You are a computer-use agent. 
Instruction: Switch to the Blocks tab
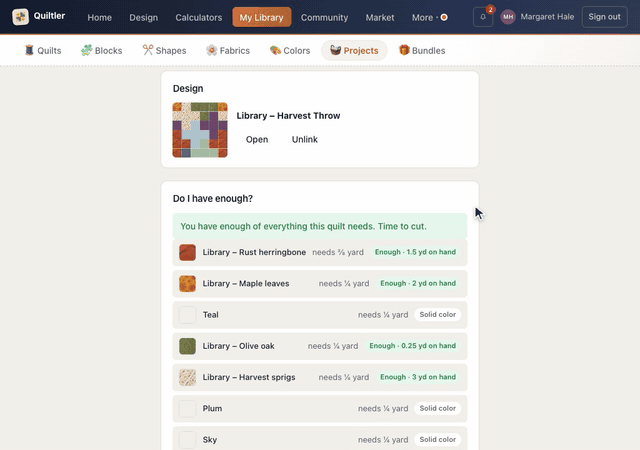[102, 50]
